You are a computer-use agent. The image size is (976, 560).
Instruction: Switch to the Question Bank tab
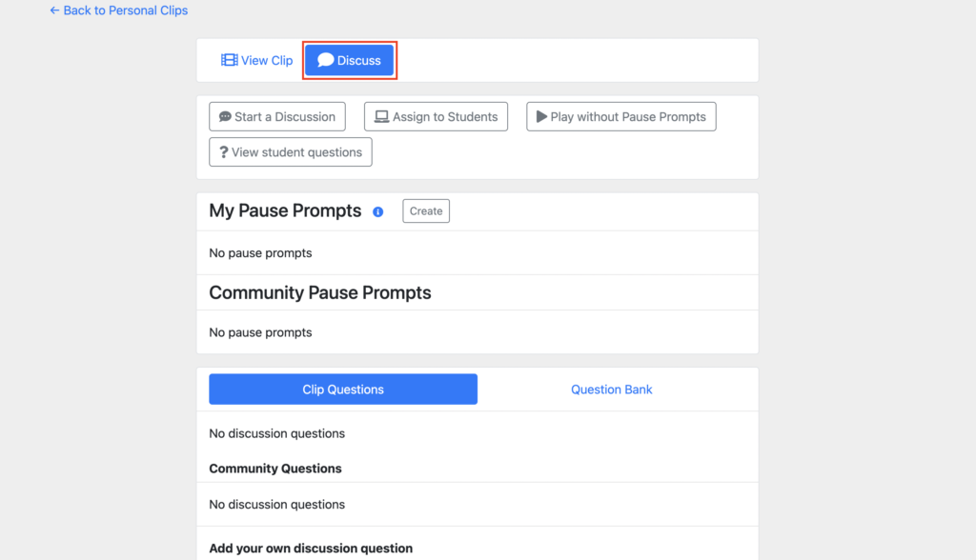point(611,390)
